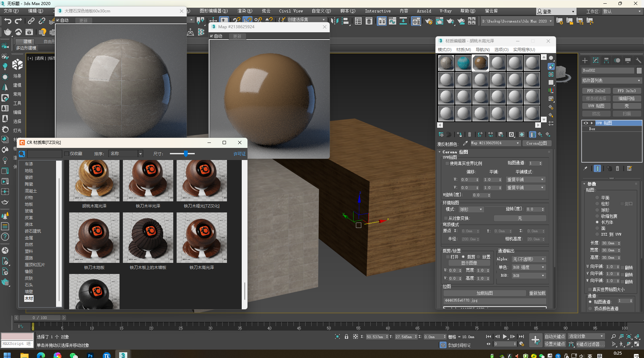Screen dimensions: 644x358
Task: Click Get Material icon in material editor
Action: point(441,134)
